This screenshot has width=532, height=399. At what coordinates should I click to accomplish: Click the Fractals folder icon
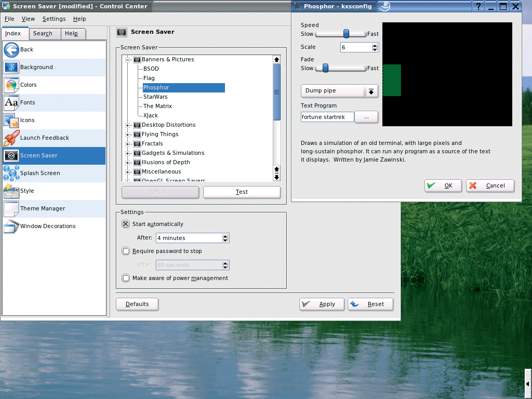[137, 143]
